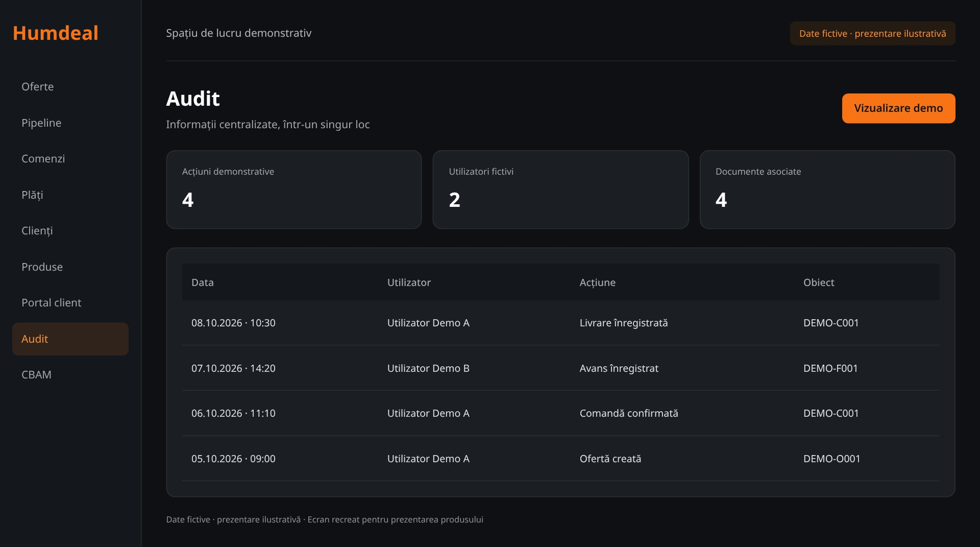This screenshot has height=547, width=980.
Task: Open the Clienți page
Action: [70, 231]
